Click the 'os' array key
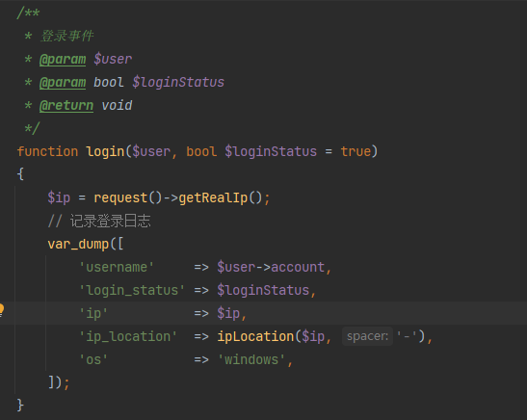 [x=93, y=360]
